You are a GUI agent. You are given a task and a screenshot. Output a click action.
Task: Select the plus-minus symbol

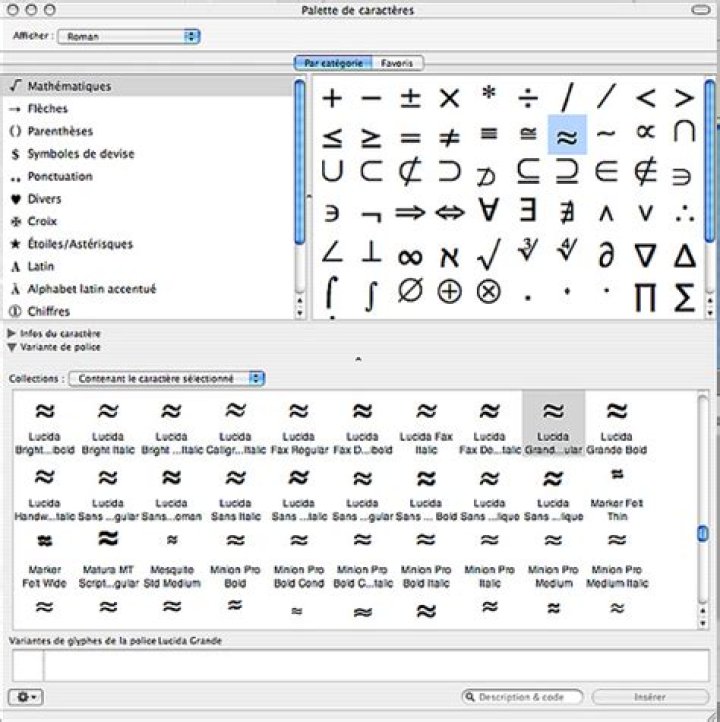point(410,98)
